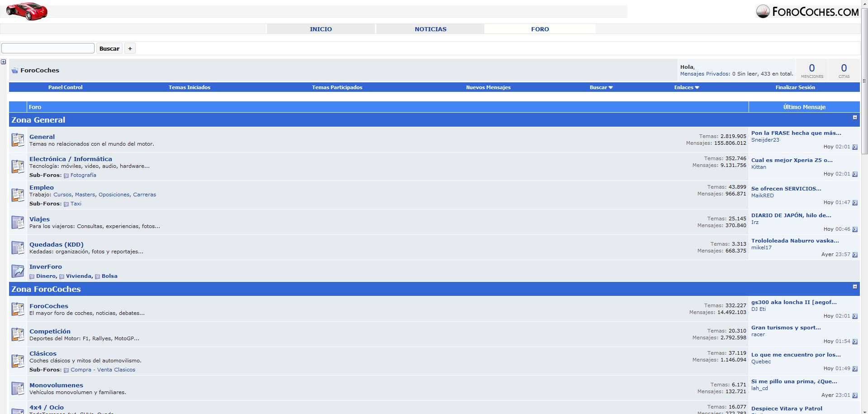Click the InverForo forum icon
The height and width of the screenshot is (414, 868).
[18, 271]
